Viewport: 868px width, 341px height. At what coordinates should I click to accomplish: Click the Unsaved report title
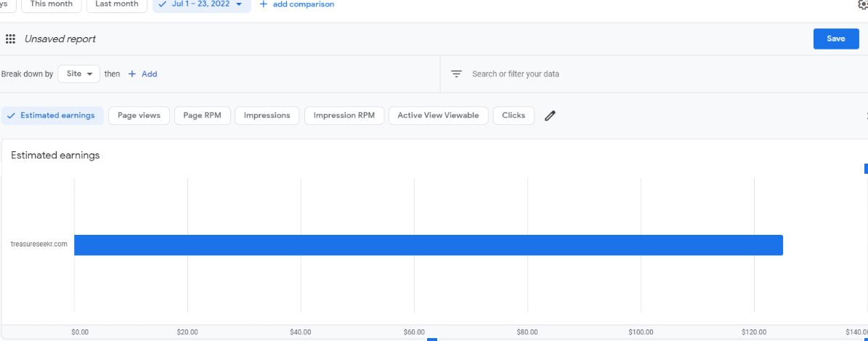pyautogui.click(x=60, y=39)
